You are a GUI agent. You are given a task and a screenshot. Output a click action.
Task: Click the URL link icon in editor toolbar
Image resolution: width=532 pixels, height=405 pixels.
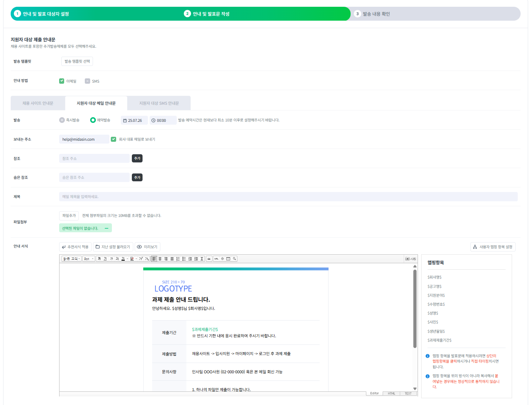pyautogui.click(x=216, y=259)
